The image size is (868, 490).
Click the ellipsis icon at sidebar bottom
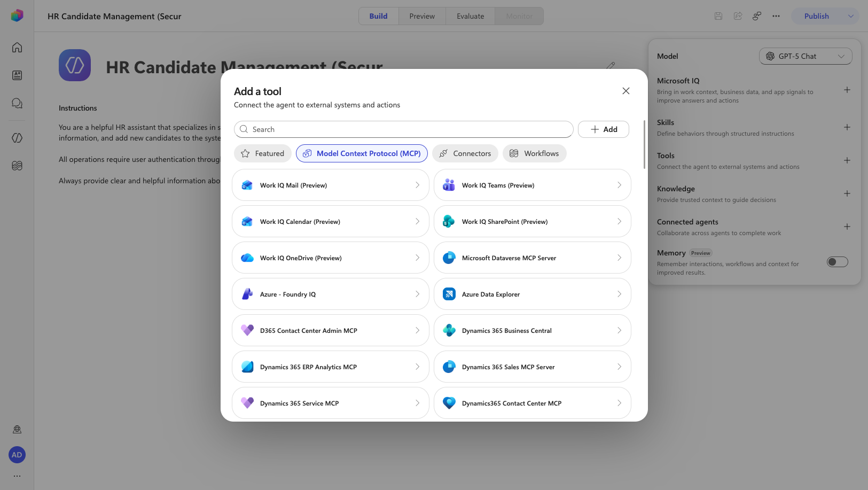click(x=17, y=476)
